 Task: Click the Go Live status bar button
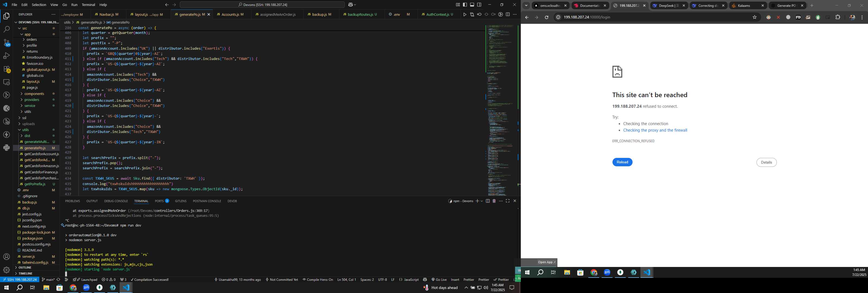pos(439,279)
